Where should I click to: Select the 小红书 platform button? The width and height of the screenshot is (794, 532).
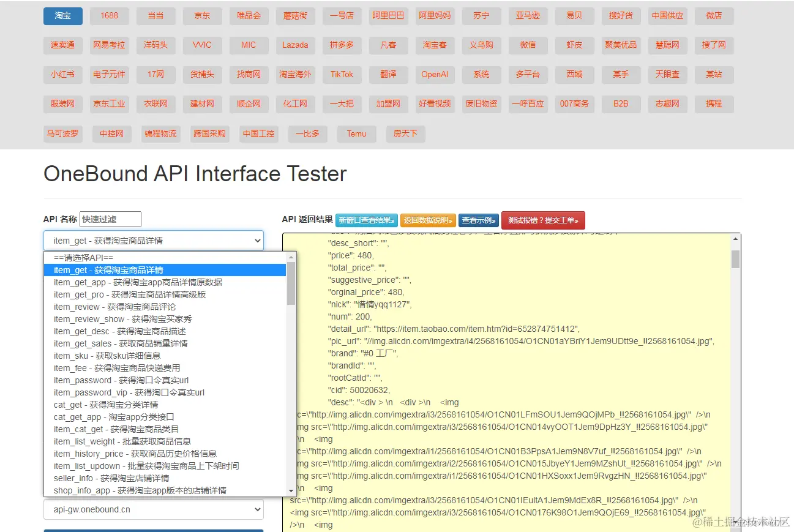point(62,75)
